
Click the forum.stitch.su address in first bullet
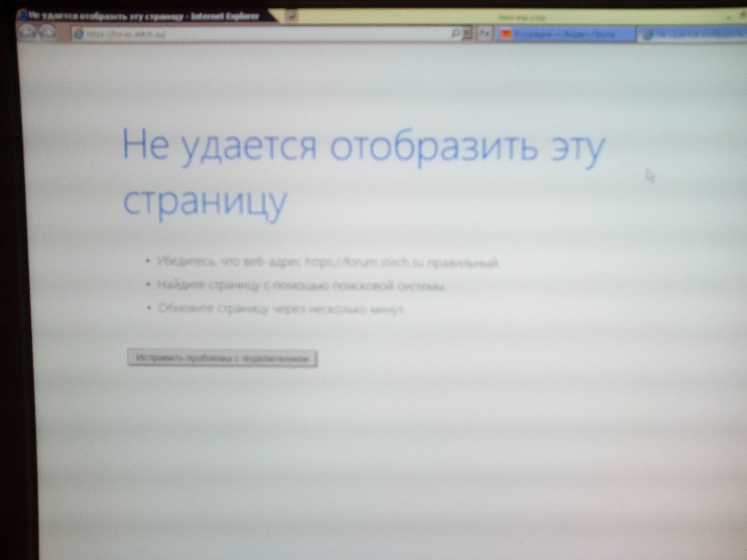point(365,262)
